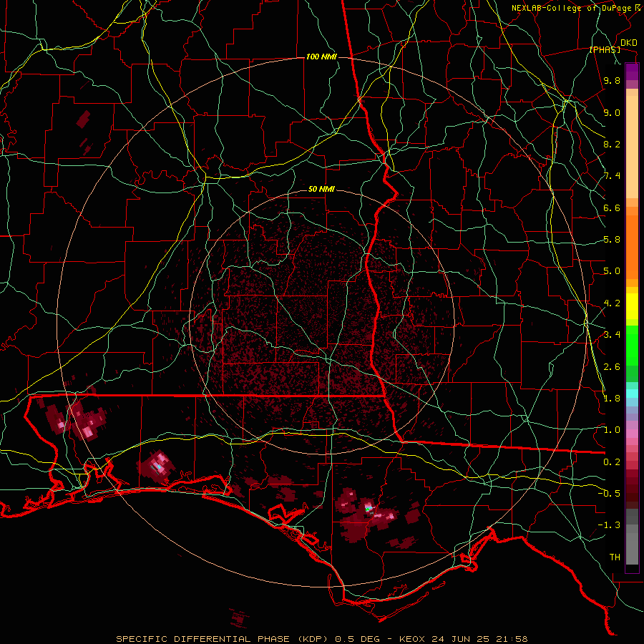
Task: Click the offshore echo near the bottom edge
Action: (239, 618)
